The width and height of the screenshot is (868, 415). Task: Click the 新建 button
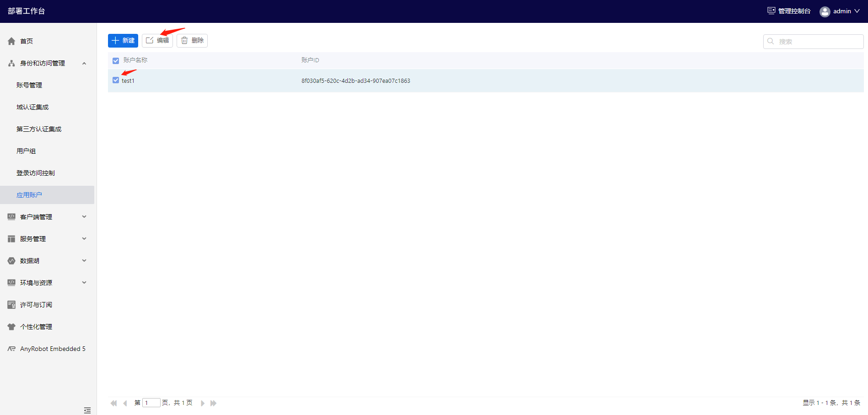point(123,41)
